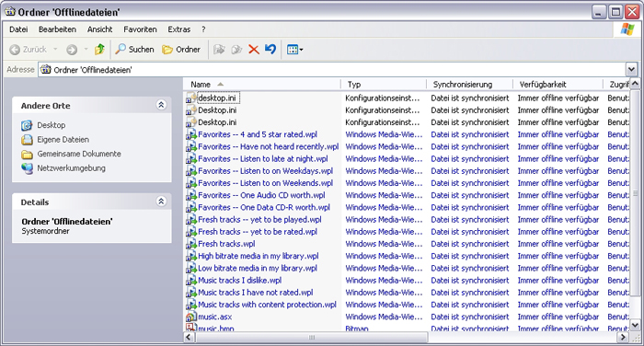
Task: Click the Eigene Dateien folder icon
Action: [x=27, y=140]
